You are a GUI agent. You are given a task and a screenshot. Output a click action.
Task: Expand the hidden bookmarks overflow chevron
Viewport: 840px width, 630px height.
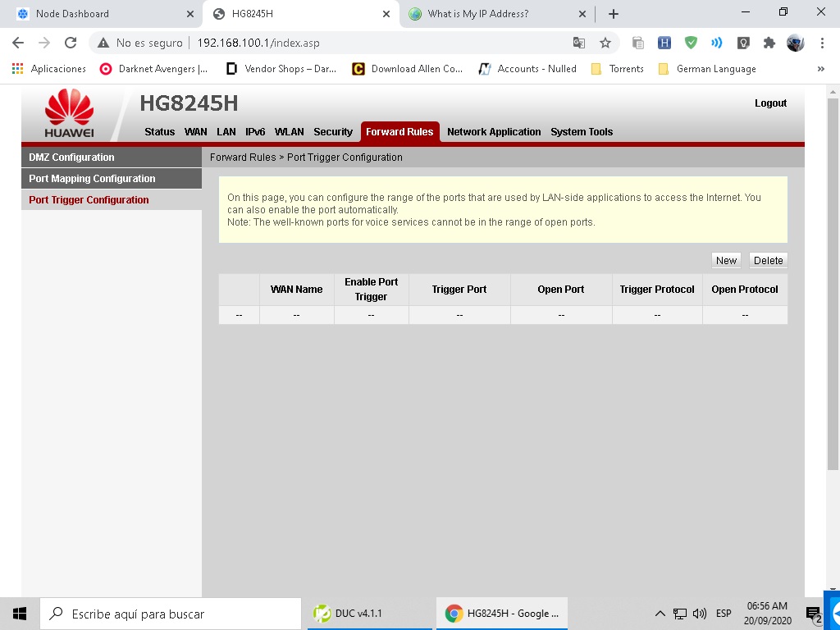(820, 69)
